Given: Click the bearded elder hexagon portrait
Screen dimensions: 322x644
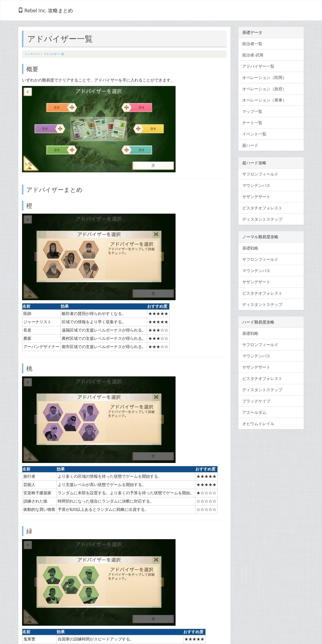Looking at the screenshot, I should [53, 270].
